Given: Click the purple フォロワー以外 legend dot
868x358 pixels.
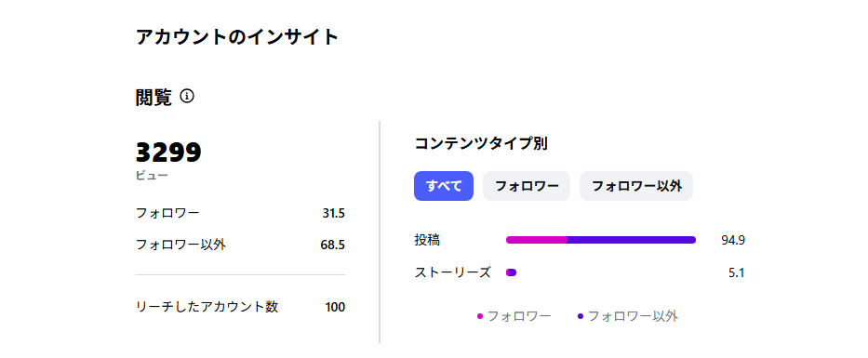Looking at the screenshot, I should click(581, 316).
